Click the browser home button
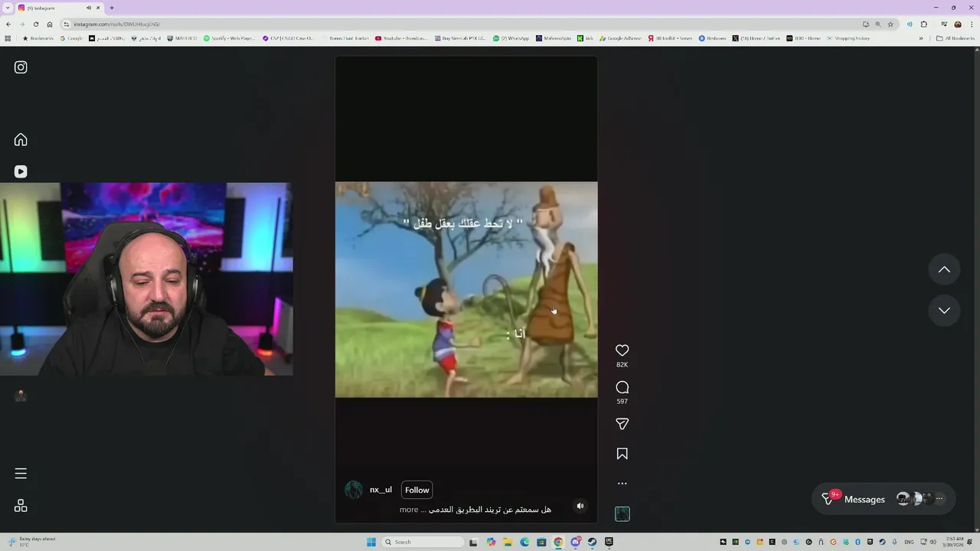This screenshot has width=980, height=551. click(50, 24)
